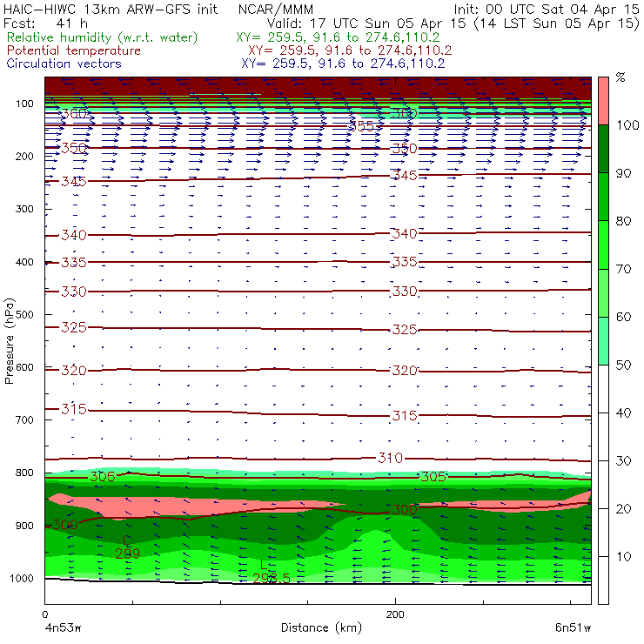
Task: Click green 'Relative humidity (w.r.t. water)' legend
Action: pos(103,37)
